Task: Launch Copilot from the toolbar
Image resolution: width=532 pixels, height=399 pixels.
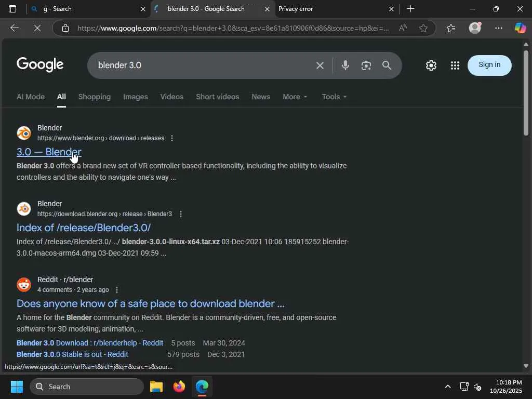Action: click(520, 28)
